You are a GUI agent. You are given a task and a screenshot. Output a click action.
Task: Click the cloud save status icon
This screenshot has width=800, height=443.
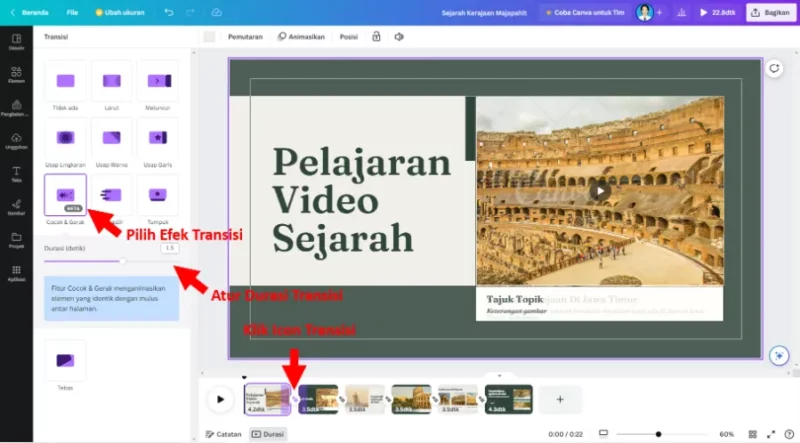216,12
